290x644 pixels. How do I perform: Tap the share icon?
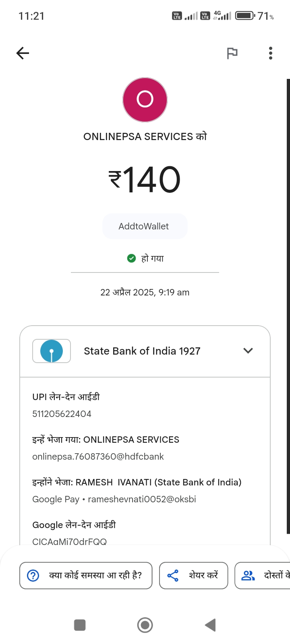coord(173,576)
